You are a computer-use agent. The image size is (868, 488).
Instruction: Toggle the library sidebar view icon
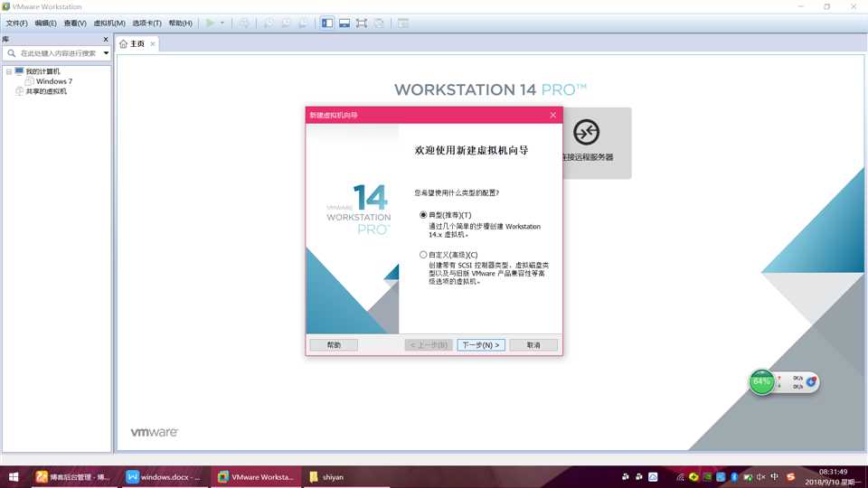[327, 23]
